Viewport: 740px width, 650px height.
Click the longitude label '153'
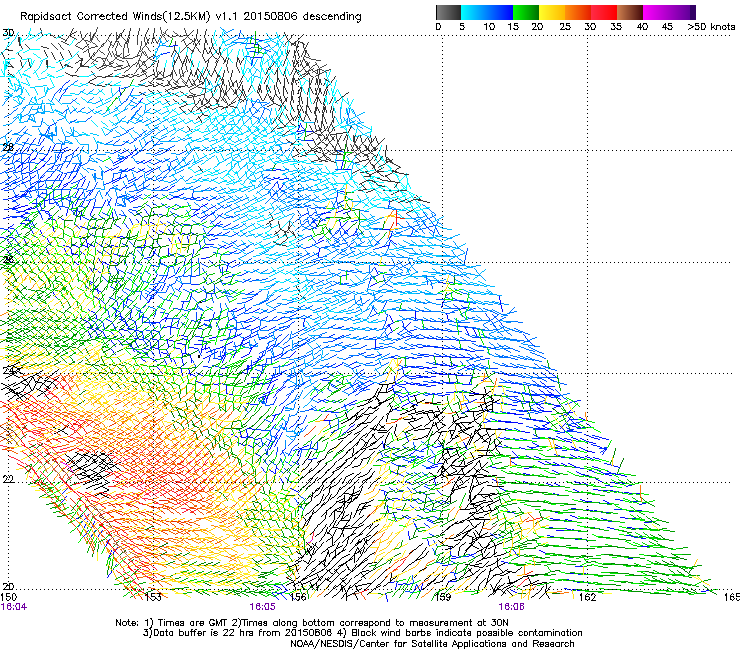pos(153,597)
